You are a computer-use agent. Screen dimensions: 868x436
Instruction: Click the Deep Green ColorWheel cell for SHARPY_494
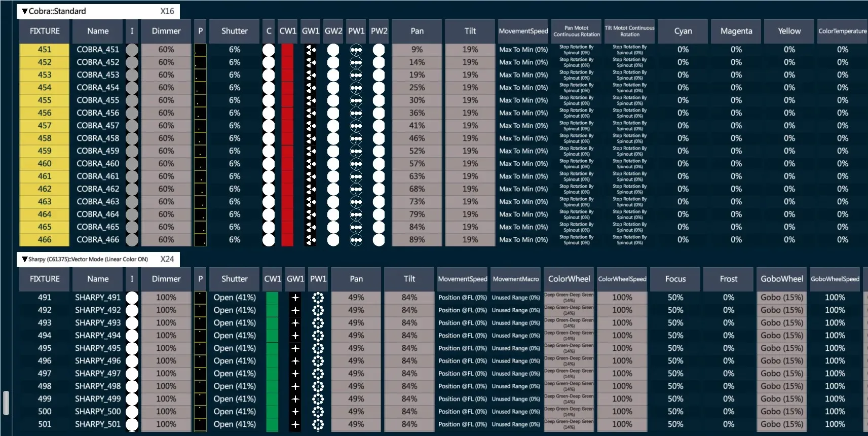(569, 336)
